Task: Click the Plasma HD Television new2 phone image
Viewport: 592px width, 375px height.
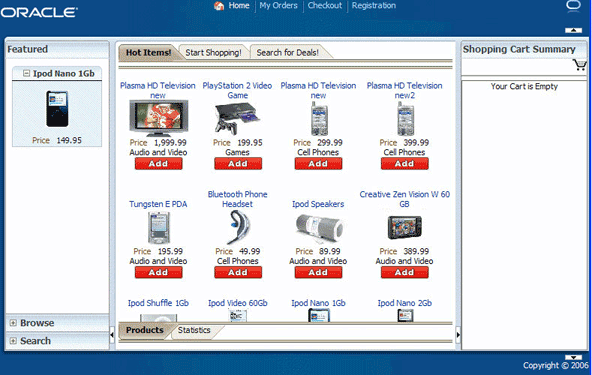Action: [405, 119]
